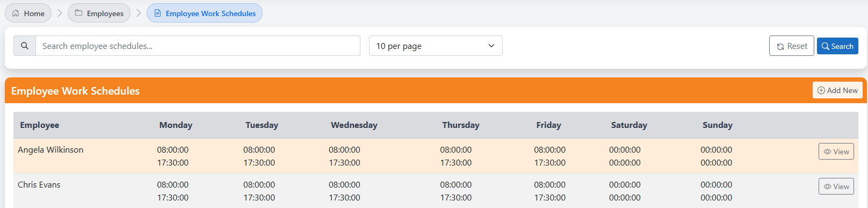View Chris Evans's schedule
The height and width of the screenshot is (208, 868).
[836, 187]
